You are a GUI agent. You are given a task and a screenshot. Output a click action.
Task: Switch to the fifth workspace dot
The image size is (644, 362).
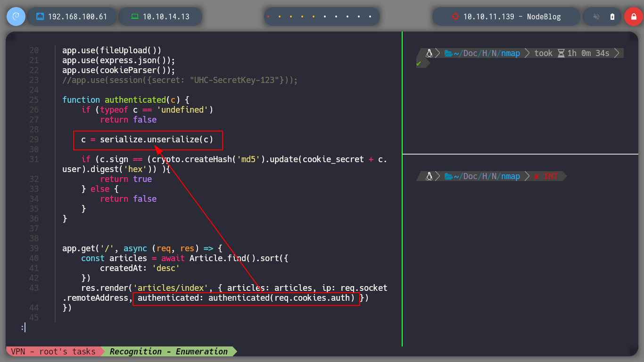tap(314, 16)
